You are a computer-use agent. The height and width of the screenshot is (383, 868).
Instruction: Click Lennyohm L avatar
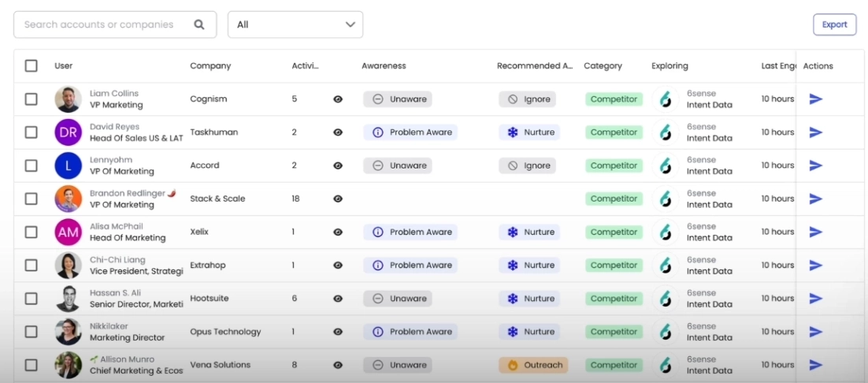pos(68,165)
